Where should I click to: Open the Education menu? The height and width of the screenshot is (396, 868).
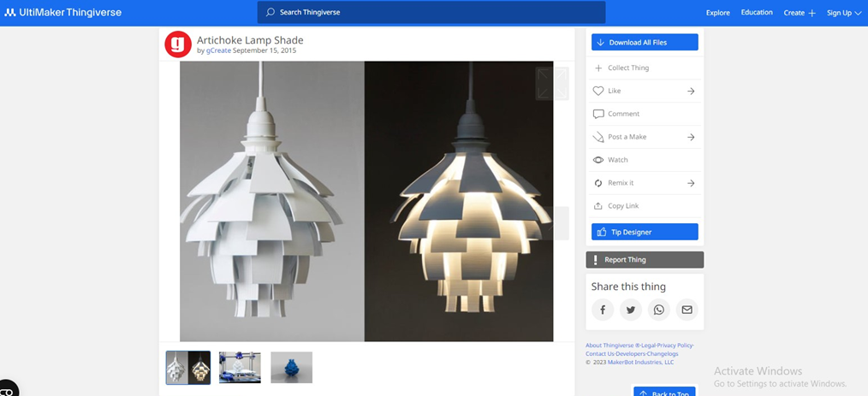(757, 13)
